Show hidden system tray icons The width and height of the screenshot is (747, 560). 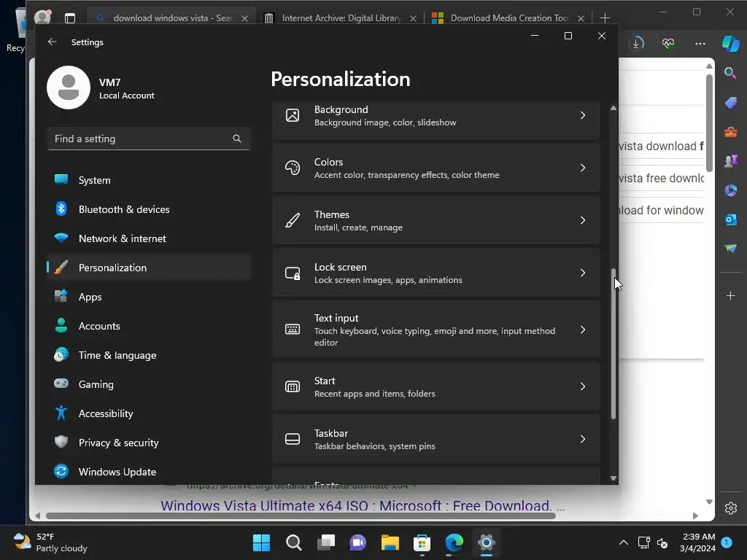pyautogui.click(x=623, y=542)
